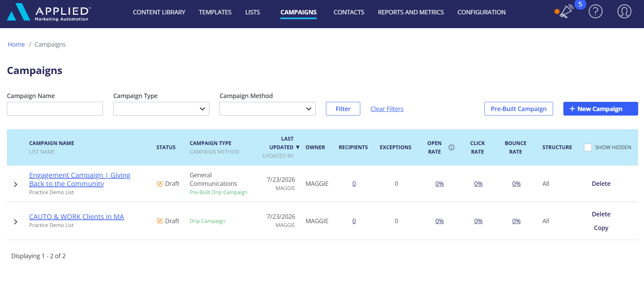Open CAUTO & WORK Clients in MA link
644x299 pixels.
point(77,217)
